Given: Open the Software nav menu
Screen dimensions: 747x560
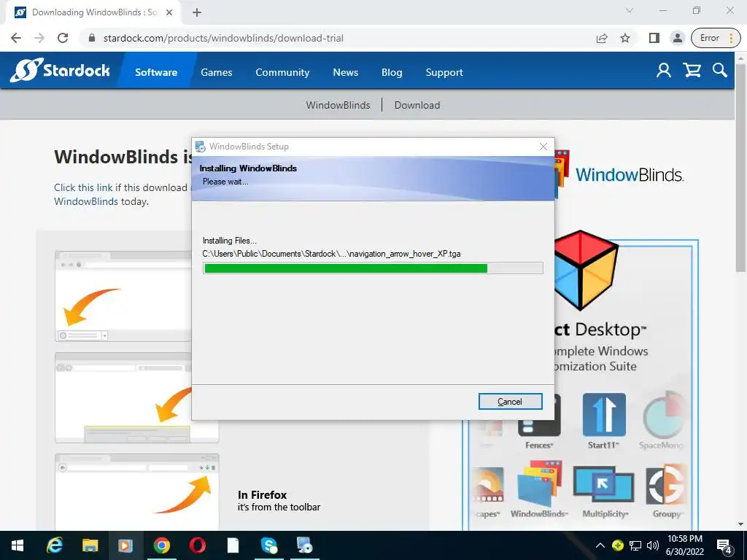Looking at the screenshot, I should point(156,72).
